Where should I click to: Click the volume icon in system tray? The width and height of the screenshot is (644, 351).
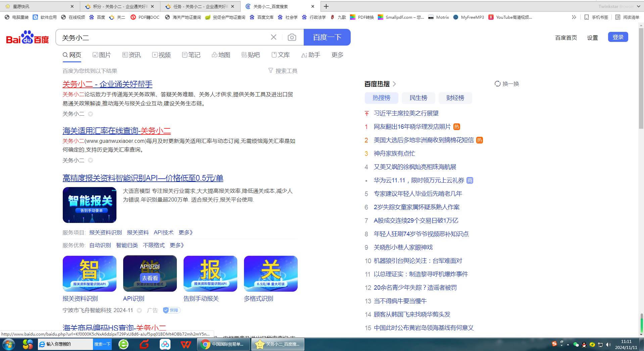608,345
